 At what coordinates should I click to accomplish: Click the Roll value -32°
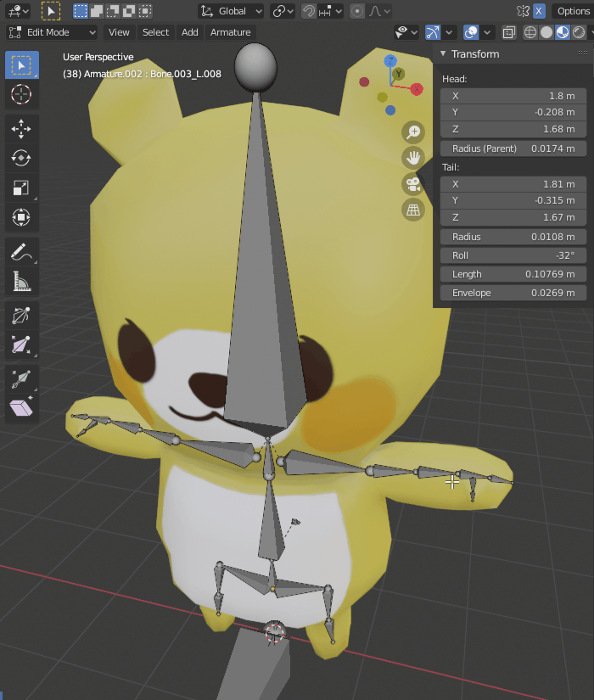(513, 255)
